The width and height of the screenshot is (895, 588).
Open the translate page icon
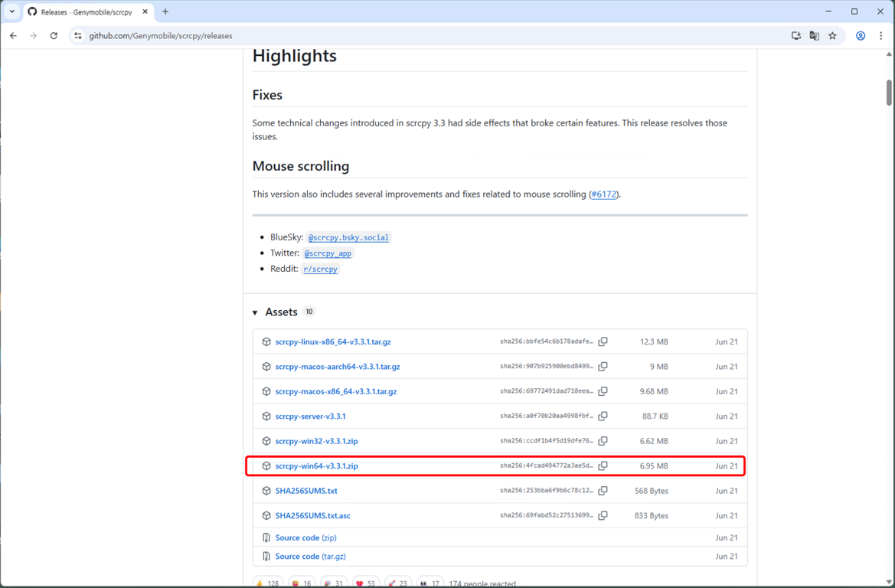814,35
